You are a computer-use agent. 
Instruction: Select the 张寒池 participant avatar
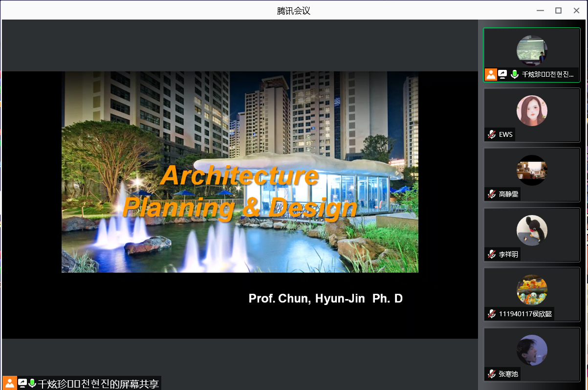[x=532, y=350]
